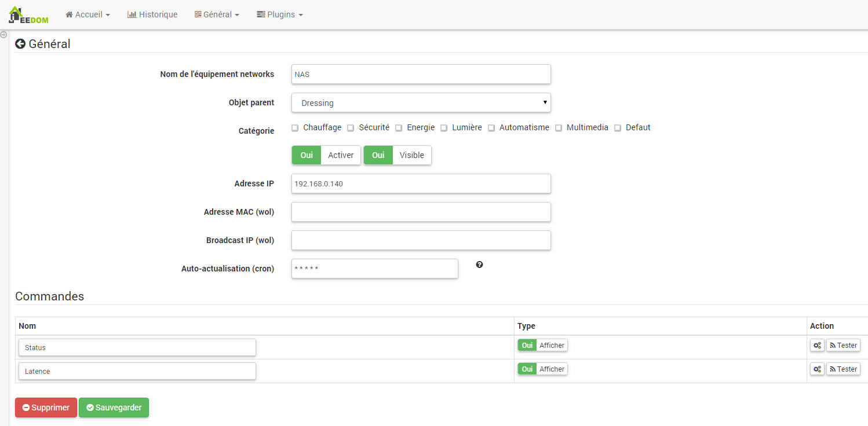Check the Defaut category
Viewport: 868px width, 426px height.
click(x=618, y=128)
